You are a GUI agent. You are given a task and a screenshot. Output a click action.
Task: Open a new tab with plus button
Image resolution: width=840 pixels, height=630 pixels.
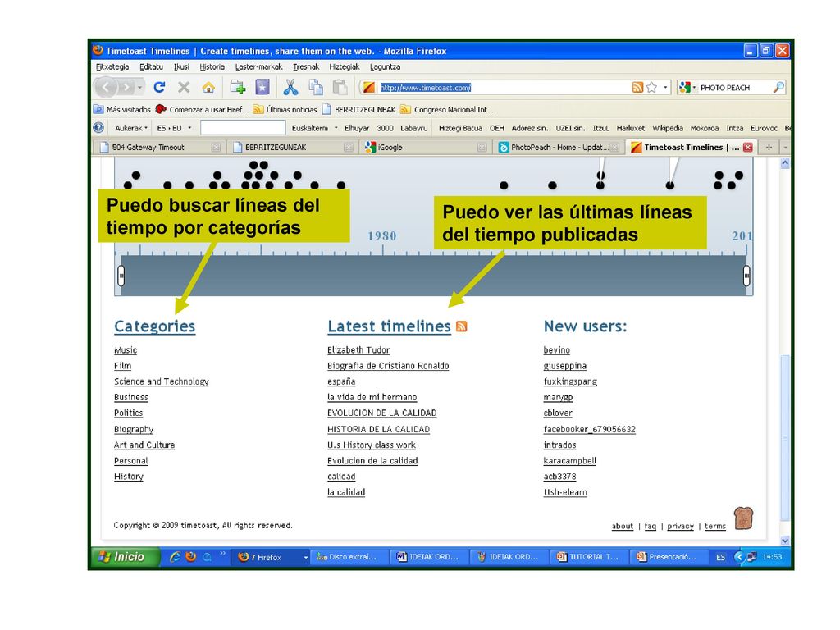pyautogui.click(x=769, y=148)
